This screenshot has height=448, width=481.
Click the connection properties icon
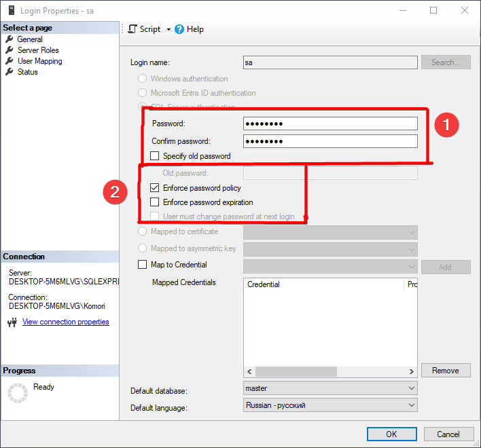[12, 322]
